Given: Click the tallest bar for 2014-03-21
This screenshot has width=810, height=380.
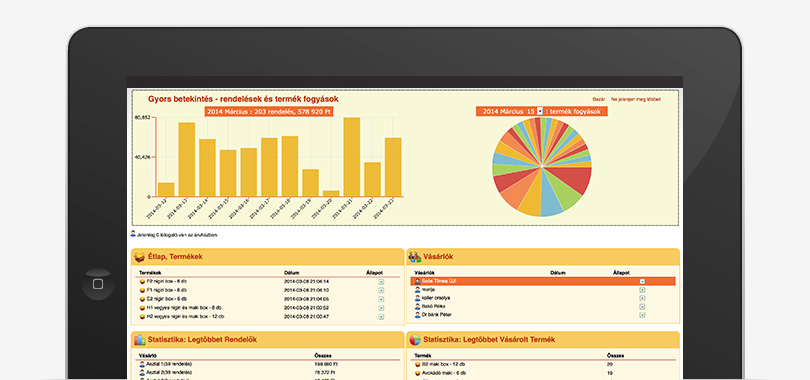Looking at the screenshot, I should 351,157.
